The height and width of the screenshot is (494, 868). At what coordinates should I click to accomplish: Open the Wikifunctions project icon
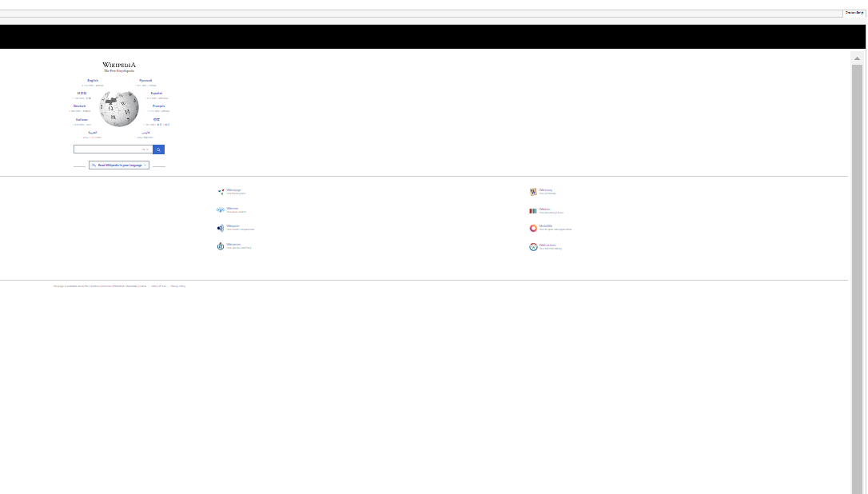pyautogui.click(x=533, y=247)
